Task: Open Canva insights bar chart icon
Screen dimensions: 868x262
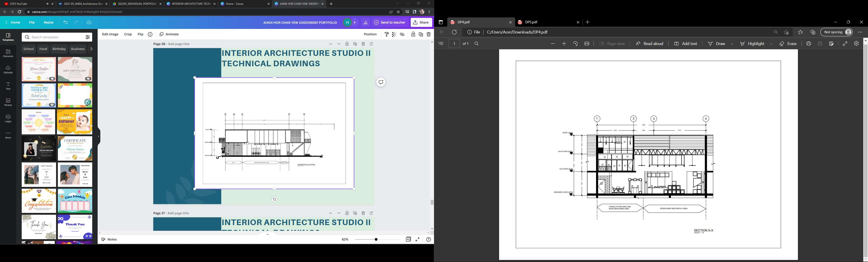Action: [365, 22]
